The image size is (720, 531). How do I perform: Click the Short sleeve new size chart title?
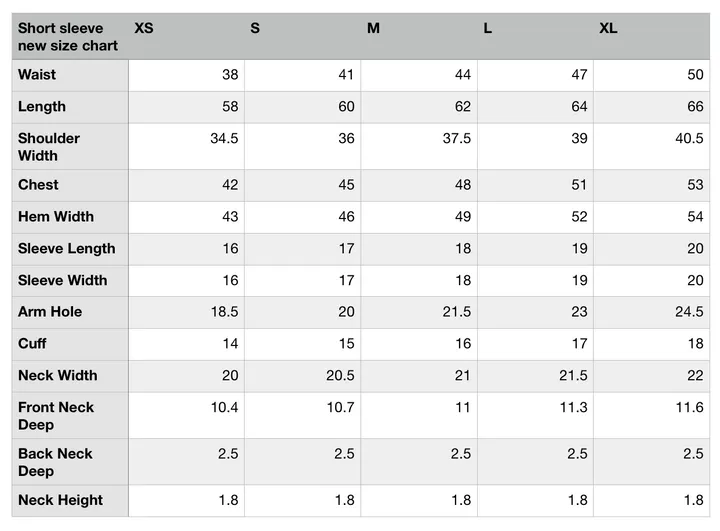(68, 37)
